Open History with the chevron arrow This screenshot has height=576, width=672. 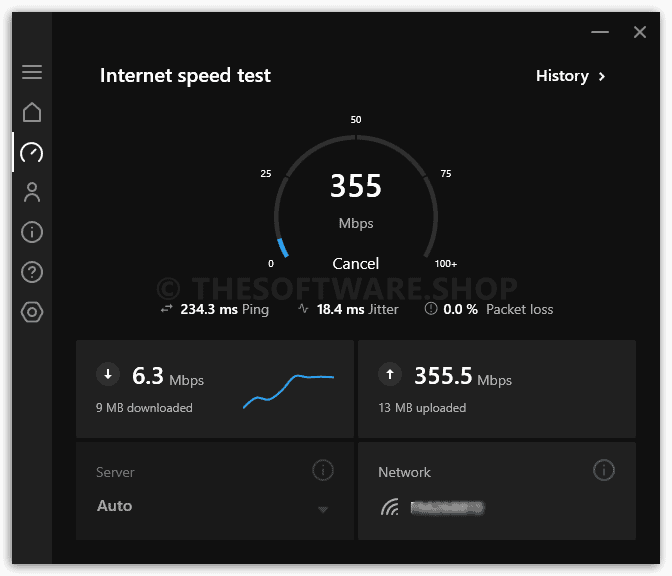pos(602,76)
